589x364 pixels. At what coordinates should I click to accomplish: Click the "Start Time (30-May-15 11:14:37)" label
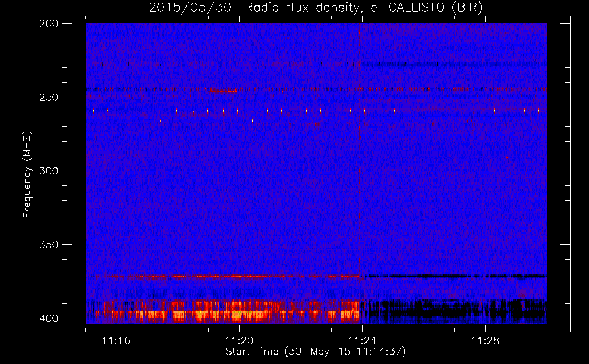[x=316, y=352]
